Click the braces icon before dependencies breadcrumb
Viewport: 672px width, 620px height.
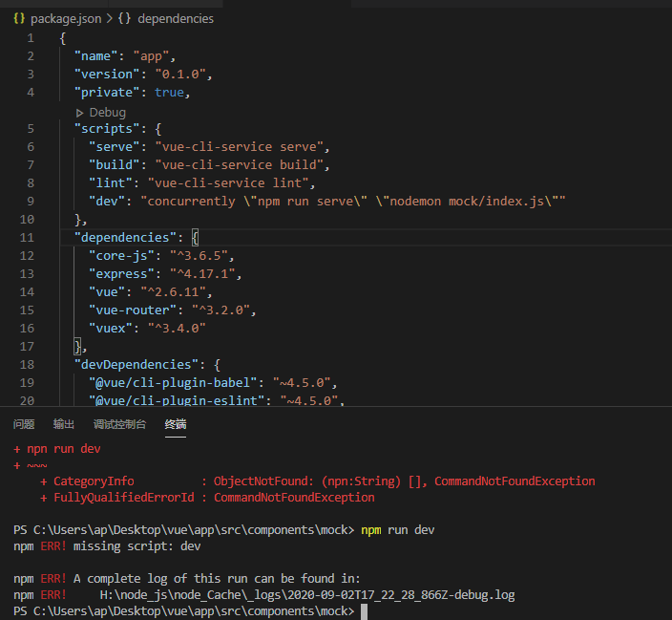coord(124,18)
